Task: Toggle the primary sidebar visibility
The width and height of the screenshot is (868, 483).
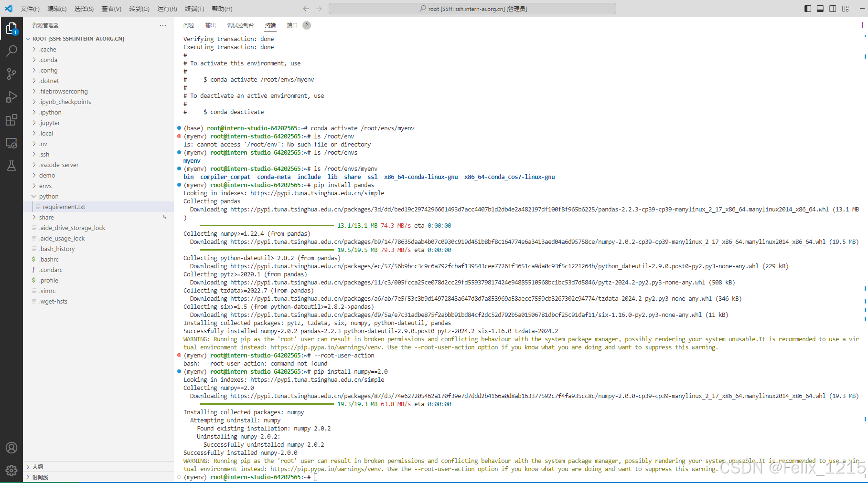Action: tap(807, 8)
